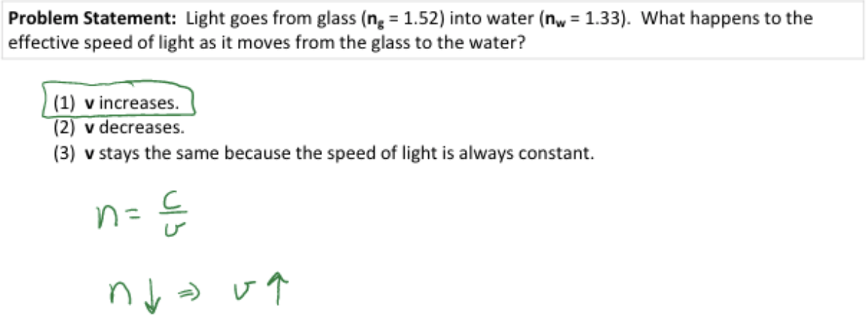The height and width of the screenshot is (319, 868).
Task: Click the "(2)" option number
Action: click(64, 128)
